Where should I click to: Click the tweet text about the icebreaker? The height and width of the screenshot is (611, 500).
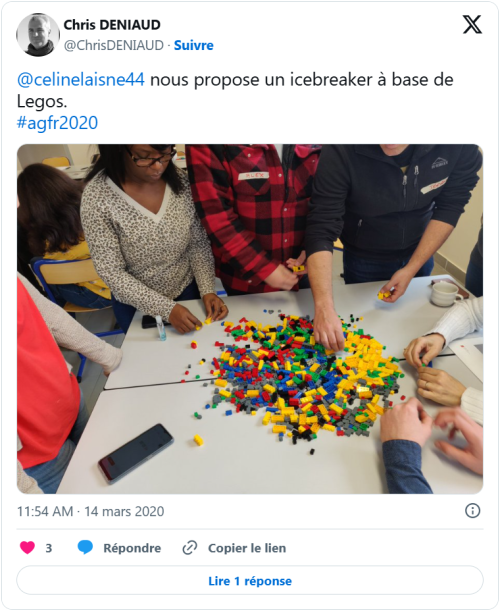235,90
